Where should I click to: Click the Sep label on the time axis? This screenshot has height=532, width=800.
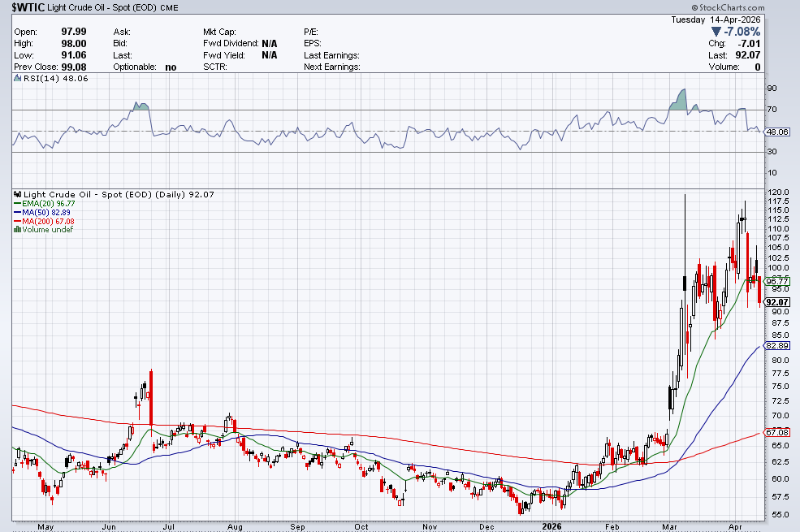[x=297, y=527]
